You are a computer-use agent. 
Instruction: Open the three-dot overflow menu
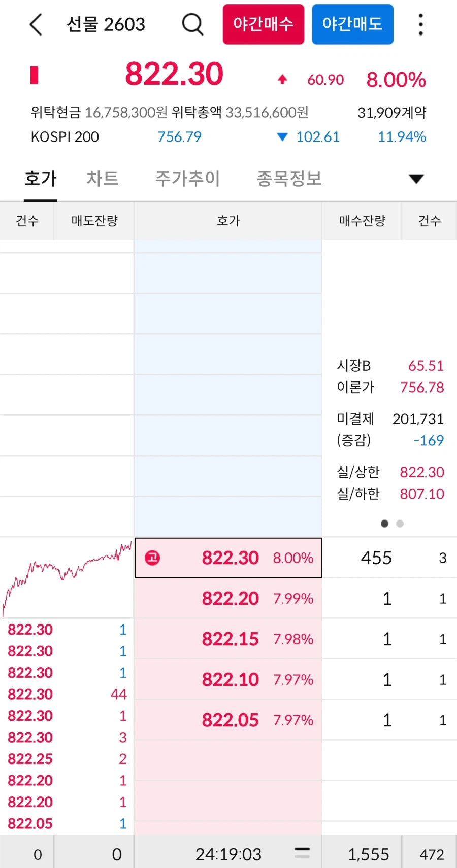pos(420,24)
